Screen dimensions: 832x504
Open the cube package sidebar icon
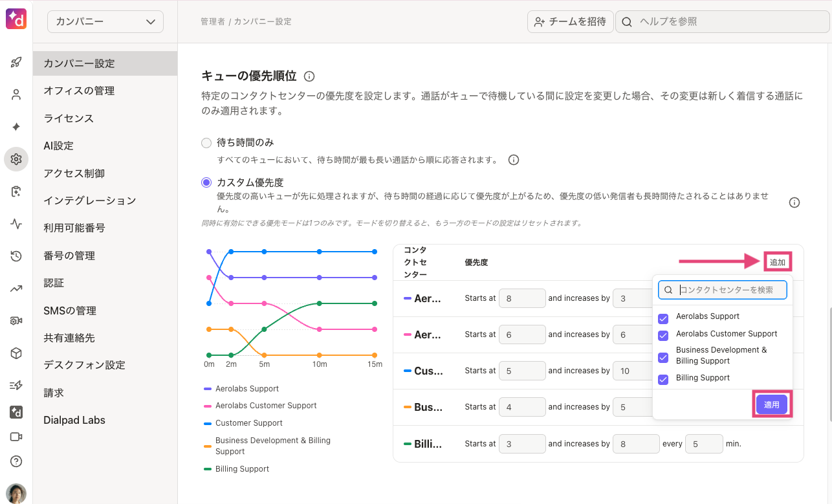(x=16, y=353)
